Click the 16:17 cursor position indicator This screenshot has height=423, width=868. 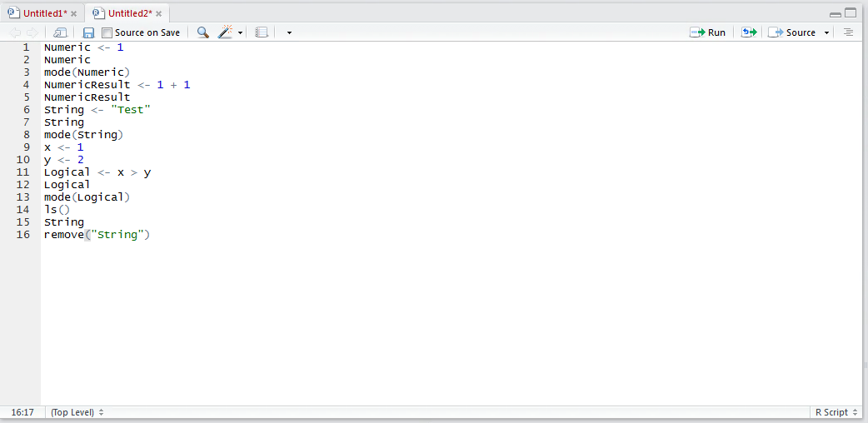[x=22, y=412]
